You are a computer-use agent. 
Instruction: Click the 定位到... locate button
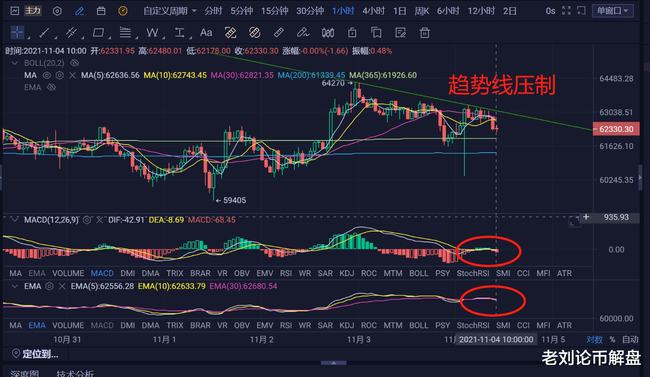[x=40, y=354]
